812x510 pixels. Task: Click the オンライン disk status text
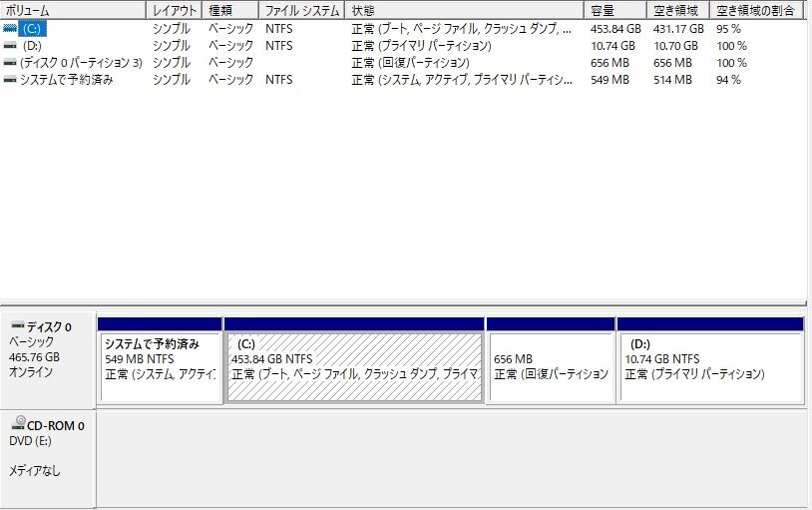[31, 372]
